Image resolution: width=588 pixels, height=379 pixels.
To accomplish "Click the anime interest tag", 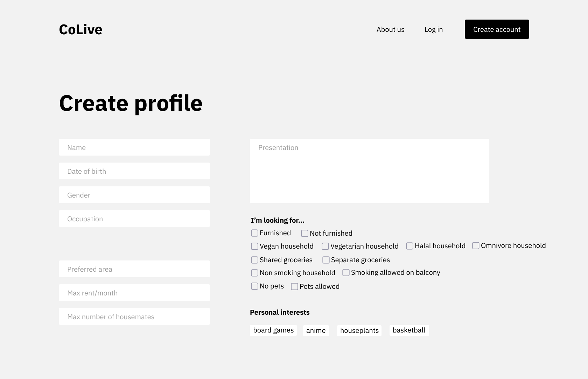I will click(316, 330).
